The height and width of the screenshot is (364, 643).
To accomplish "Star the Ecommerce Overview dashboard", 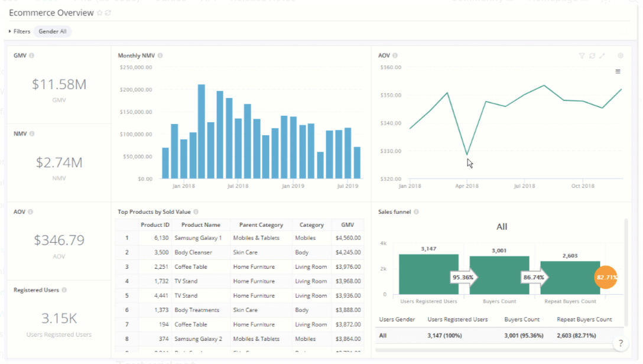I will (99, 12).
